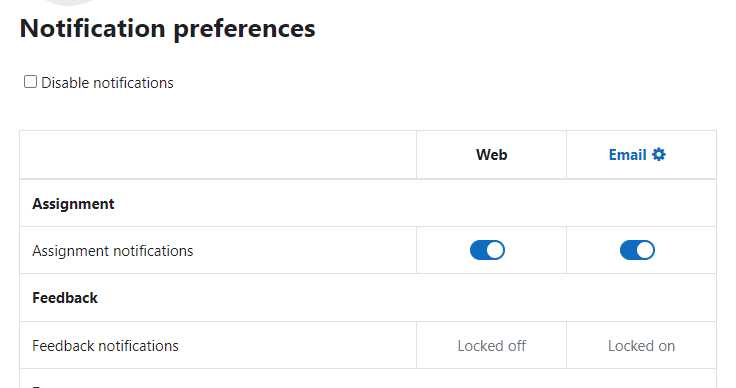Select the Feedback notifications row label
Screen dimensions: 736x388
(106, 346)
